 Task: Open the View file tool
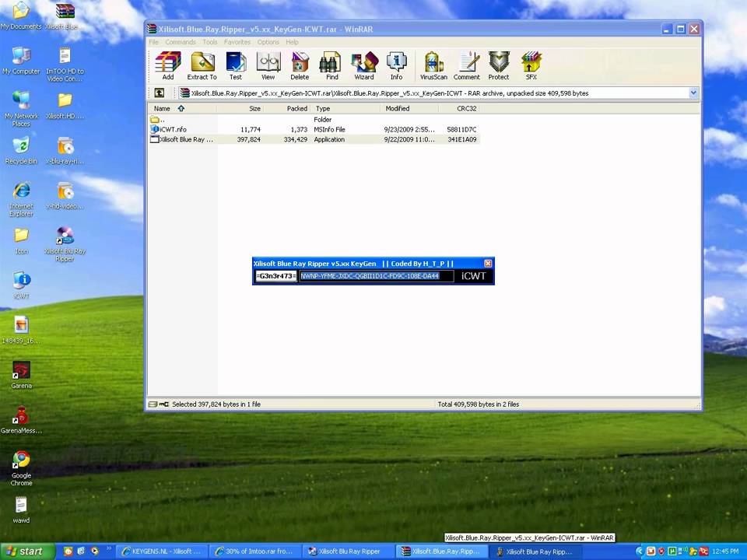point(268,65)
